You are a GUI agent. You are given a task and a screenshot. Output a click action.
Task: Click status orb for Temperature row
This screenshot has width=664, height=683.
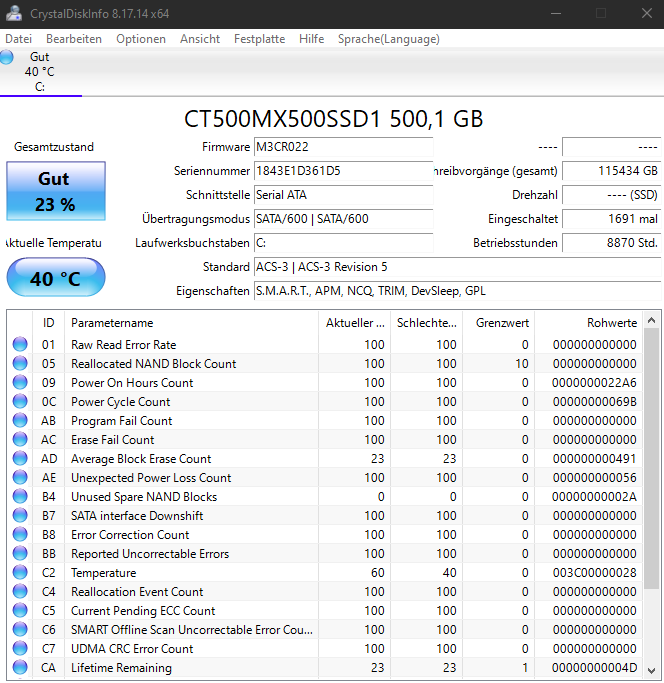(x=20, y=572)
